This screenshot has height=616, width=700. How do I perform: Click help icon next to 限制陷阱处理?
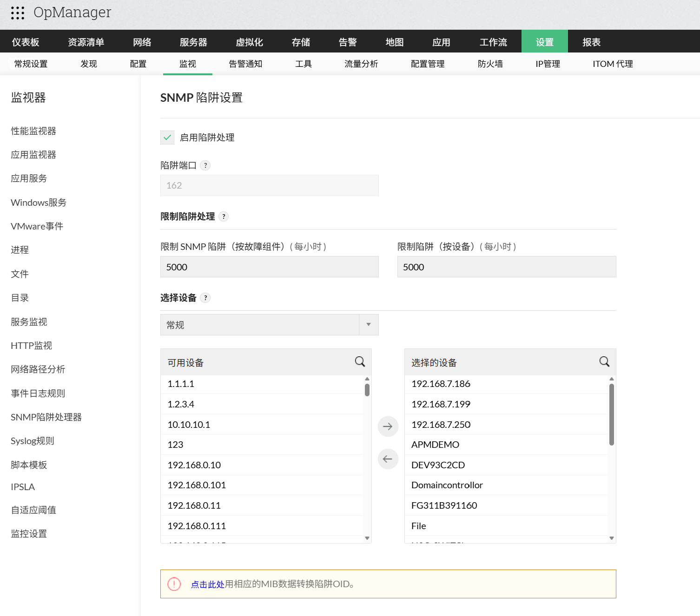[224, 216]
